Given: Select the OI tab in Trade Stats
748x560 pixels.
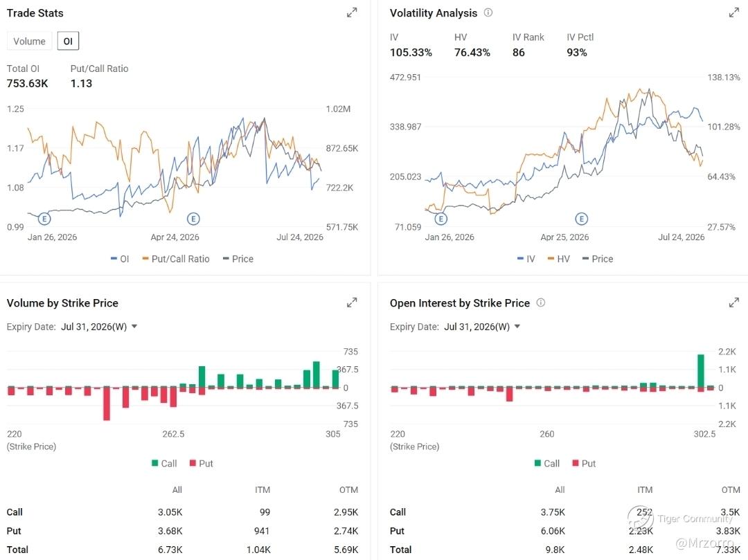Looking at the screenshot, I should coord(68,41).
